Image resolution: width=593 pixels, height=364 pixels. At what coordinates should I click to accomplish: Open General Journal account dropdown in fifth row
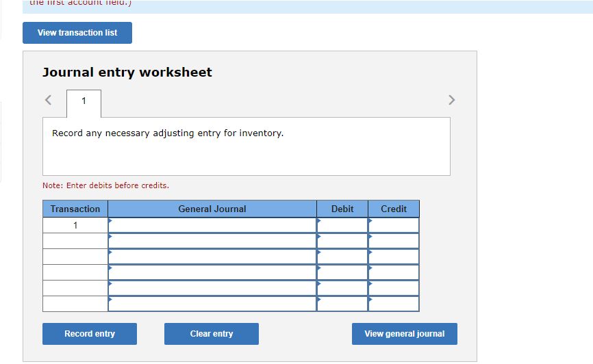(212, 289)
